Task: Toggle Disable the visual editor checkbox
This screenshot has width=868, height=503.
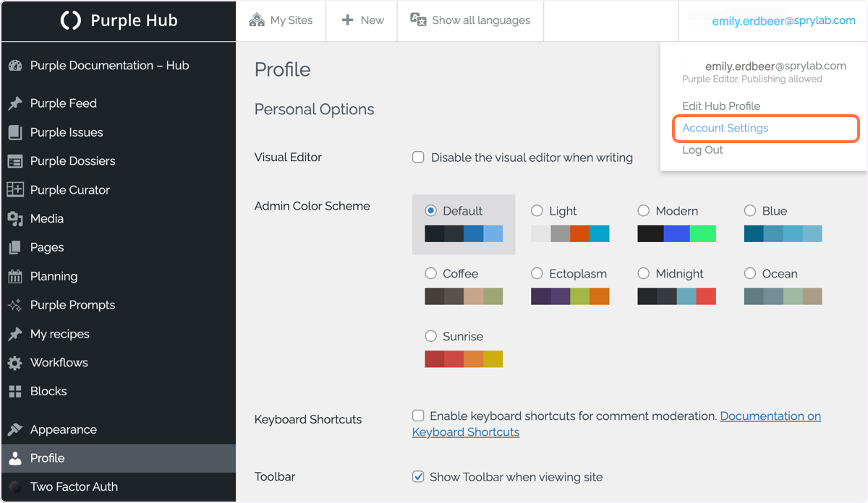Action: (x=418, y=157)
